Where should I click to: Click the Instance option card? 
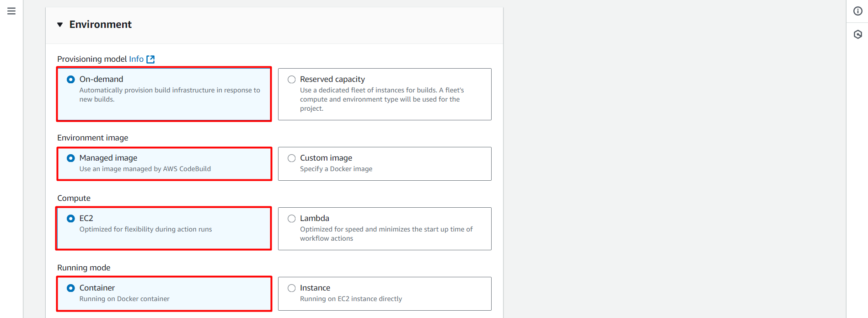tap(384, 293)
